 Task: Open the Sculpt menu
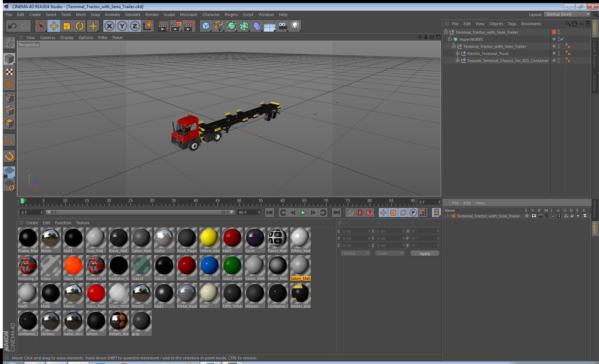pyautogui.click(x=169, y=15)
